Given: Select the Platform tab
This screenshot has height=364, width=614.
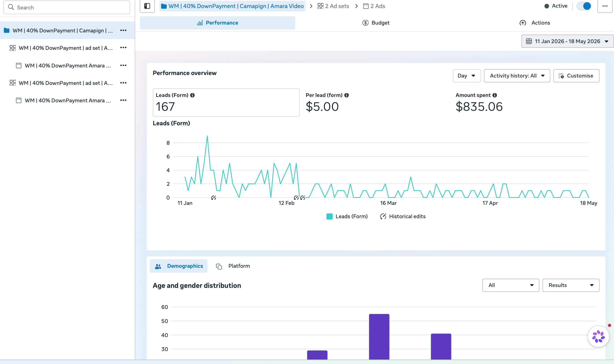Looking at the screenshot, I should click(x=233, y=266).
